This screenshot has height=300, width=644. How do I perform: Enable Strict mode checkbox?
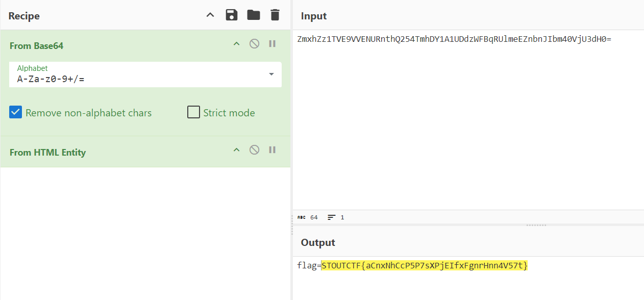[x=193, y=112]
